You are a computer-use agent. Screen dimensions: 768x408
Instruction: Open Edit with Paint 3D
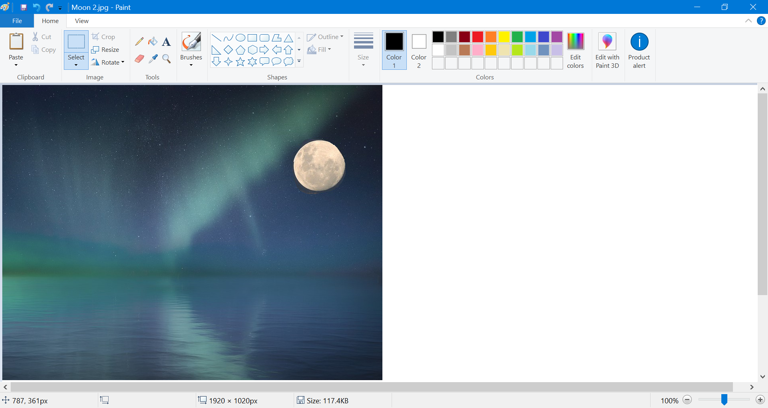(x=607, y=49)
